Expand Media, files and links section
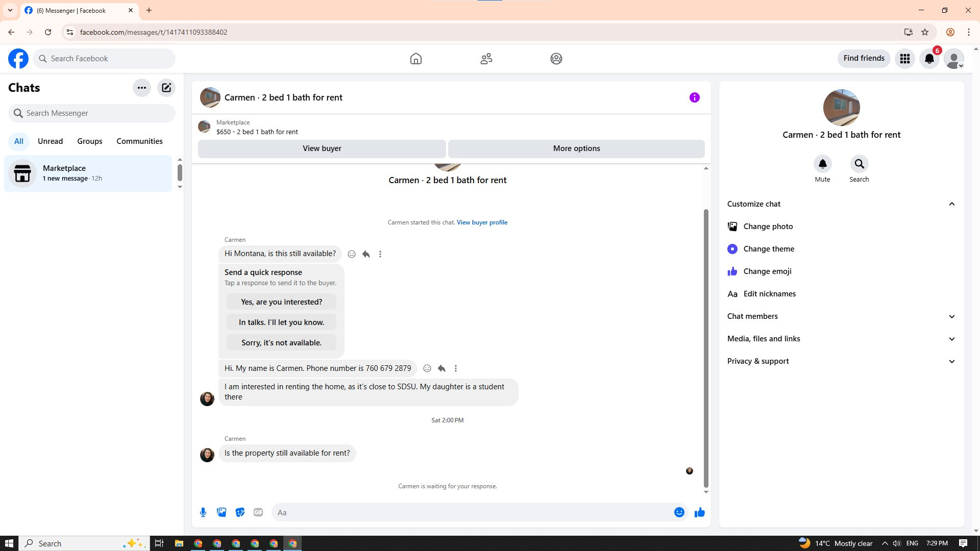Viewport: 980px width, 551px height. (x=951, y=339)
